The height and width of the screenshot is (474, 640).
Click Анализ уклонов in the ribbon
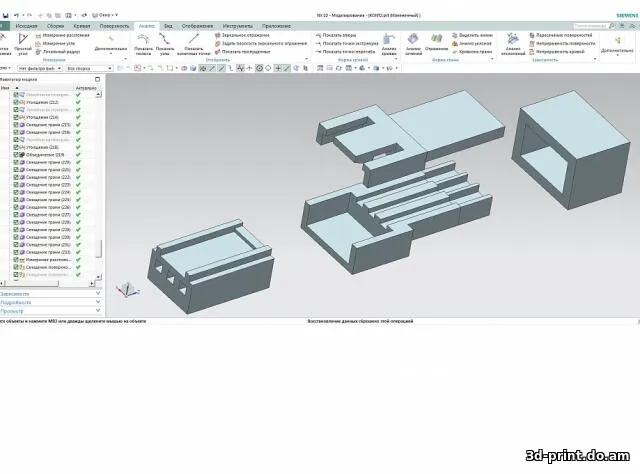tap(472, 43)
